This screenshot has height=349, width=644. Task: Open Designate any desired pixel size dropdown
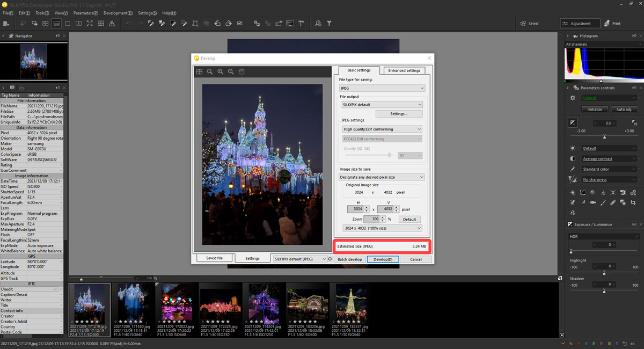pos(382,177)
